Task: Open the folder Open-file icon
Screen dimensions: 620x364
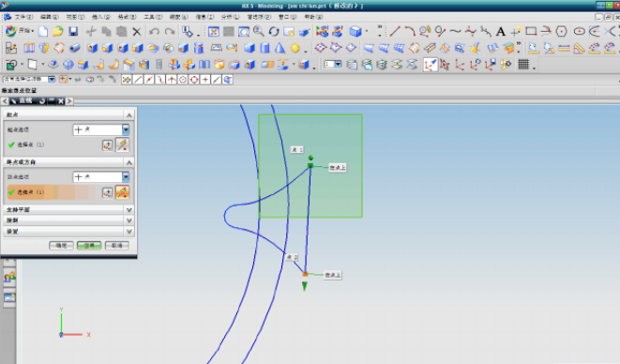Action: 58,32
